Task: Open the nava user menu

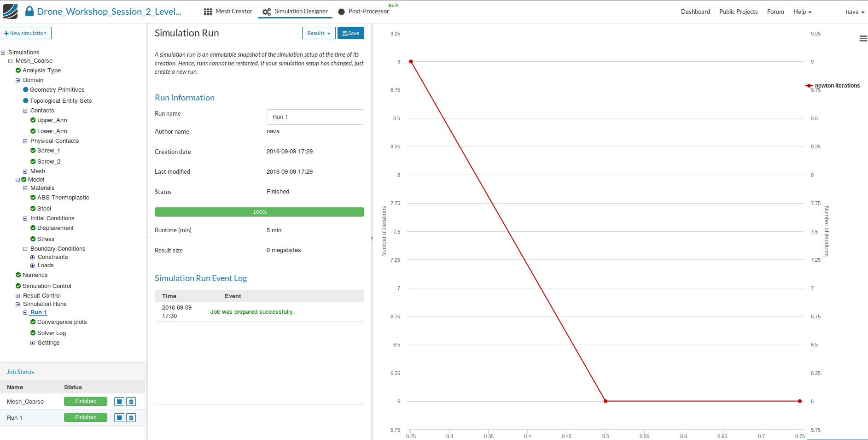Action: (855, 12)
